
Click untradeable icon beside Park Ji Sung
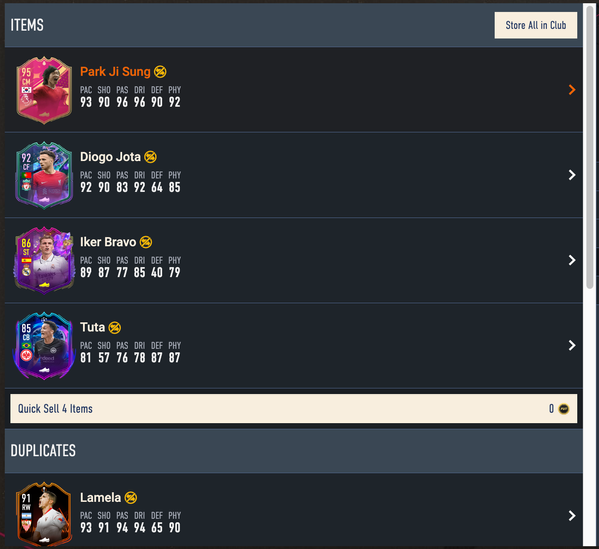160,71
